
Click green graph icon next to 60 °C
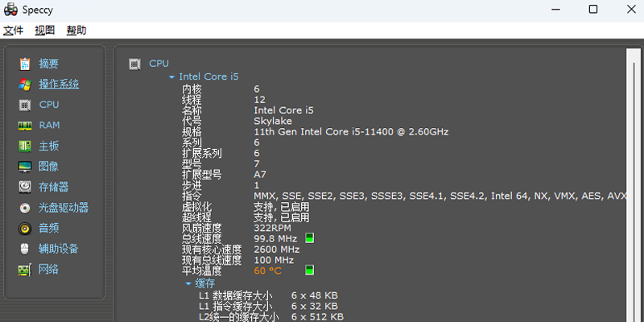pos(309,270)
